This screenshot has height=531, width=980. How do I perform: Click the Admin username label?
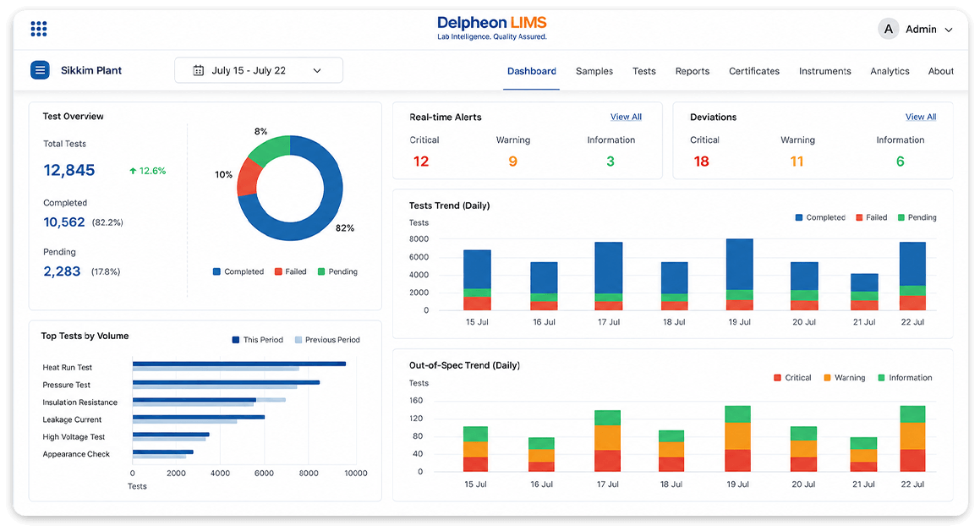(921, 30)
